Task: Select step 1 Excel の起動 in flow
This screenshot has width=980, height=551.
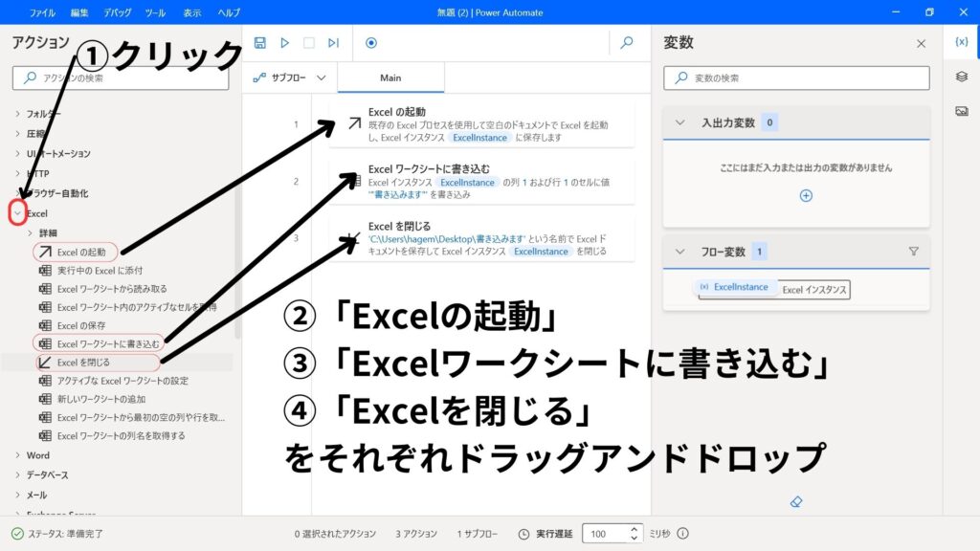Action: pos(481,124)
